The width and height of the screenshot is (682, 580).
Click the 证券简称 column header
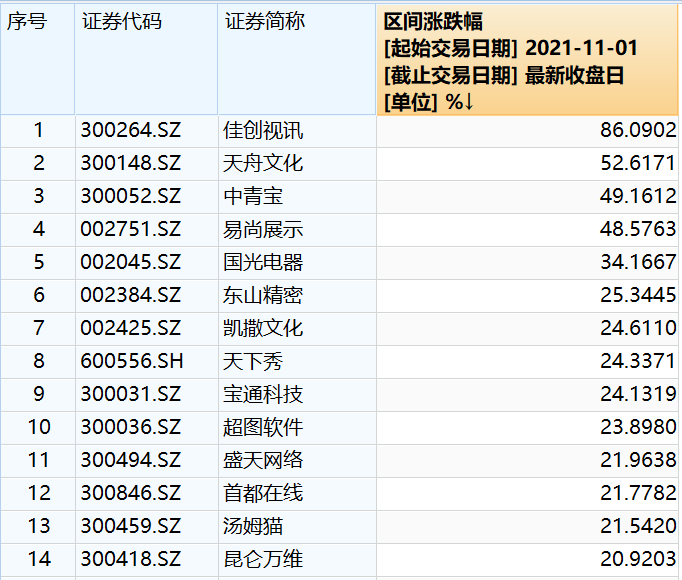(297, 60)
